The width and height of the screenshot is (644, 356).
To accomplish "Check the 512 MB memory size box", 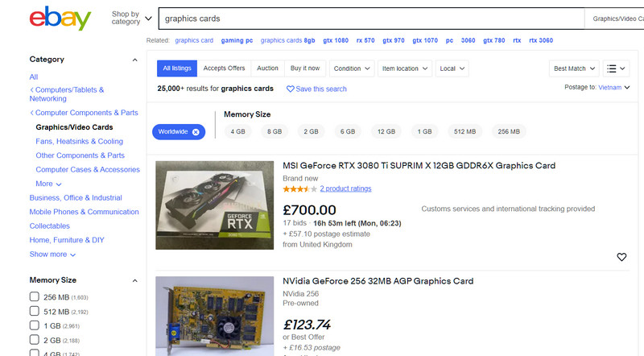I will 35,311.
